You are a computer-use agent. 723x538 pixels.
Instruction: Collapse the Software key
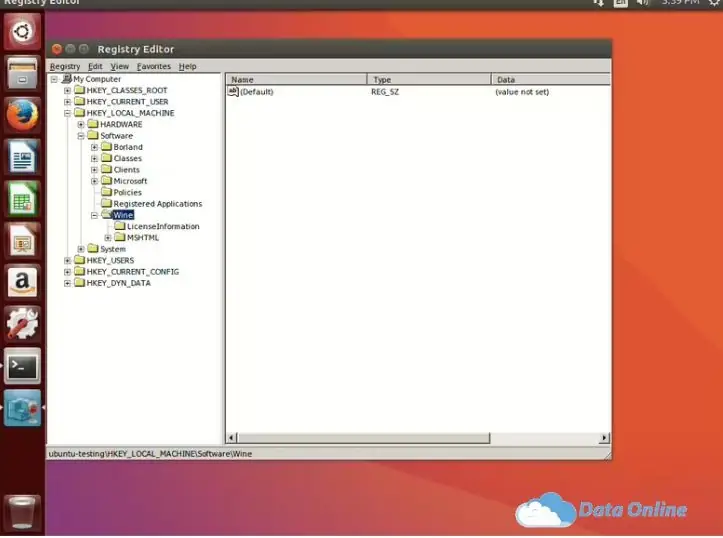click(81, 136)
